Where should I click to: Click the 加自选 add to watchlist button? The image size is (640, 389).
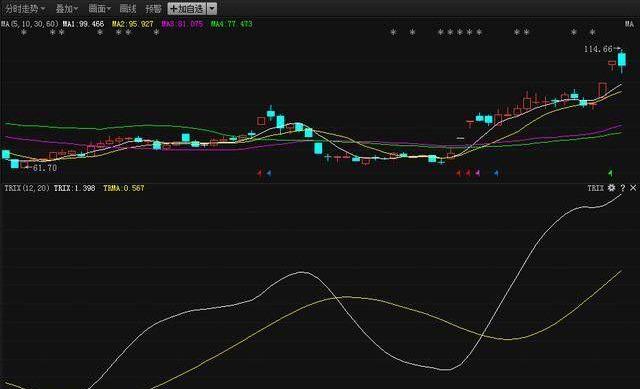coord(187,9)
